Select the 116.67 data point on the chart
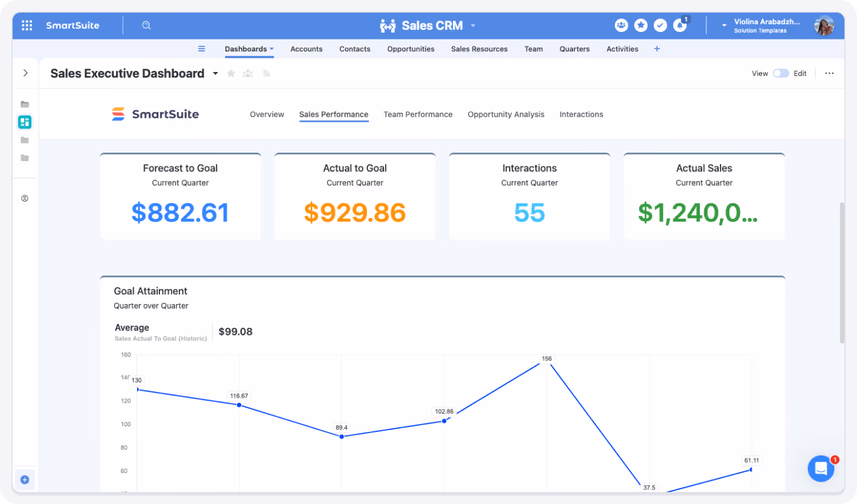857x504 pixels. click(239, 405)
